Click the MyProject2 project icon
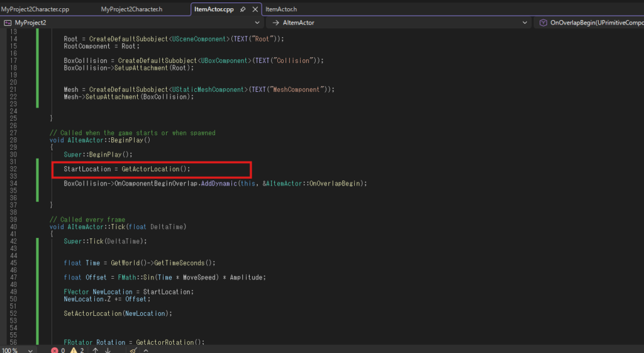 8,23
